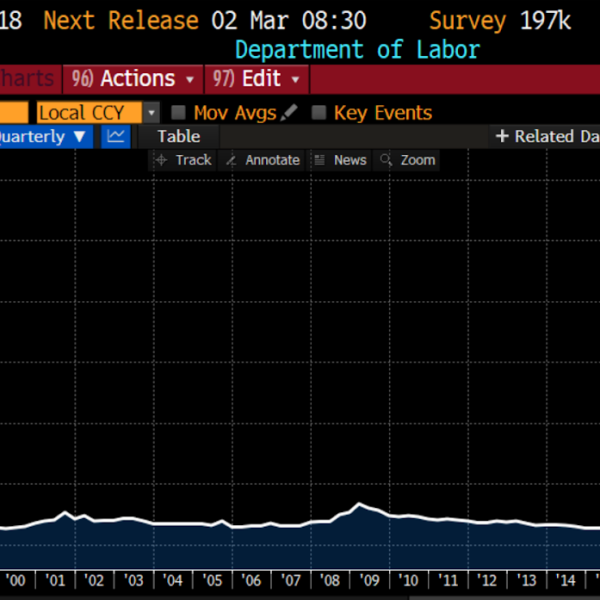Enable the Key Events checkbox
The width and height of the screenshot is (600, 600).
click(x=319, y=113)
